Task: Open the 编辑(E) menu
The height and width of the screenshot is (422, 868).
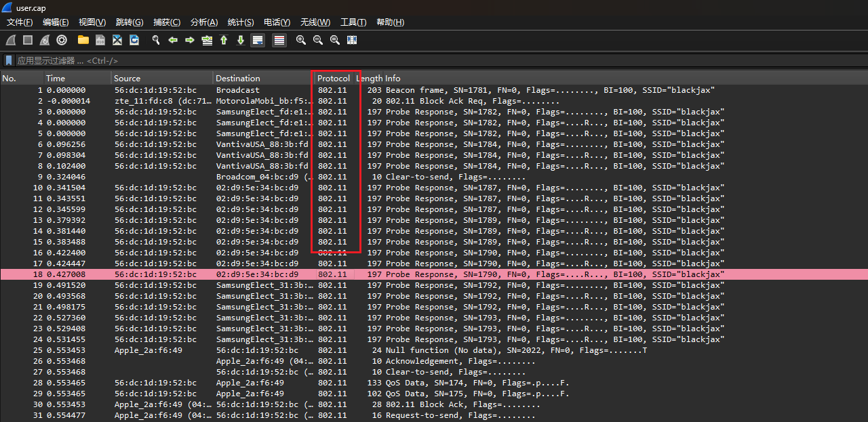Action: 56,22
